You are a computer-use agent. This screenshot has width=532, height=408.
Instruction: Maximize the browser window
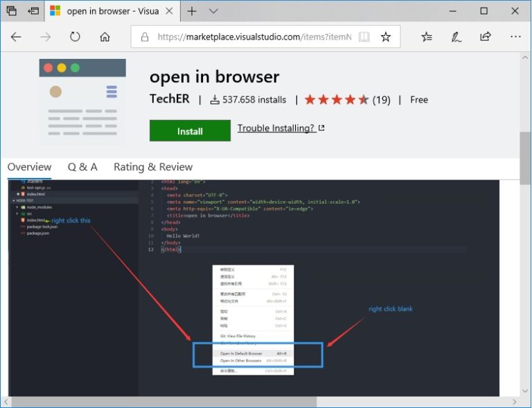pos(484,11)
